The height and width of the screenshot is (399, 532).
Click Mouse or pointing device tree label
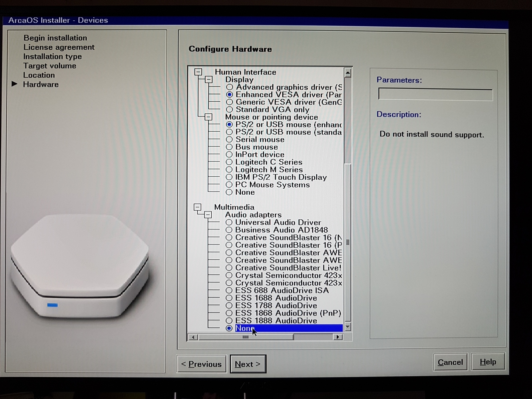point(272,117)
